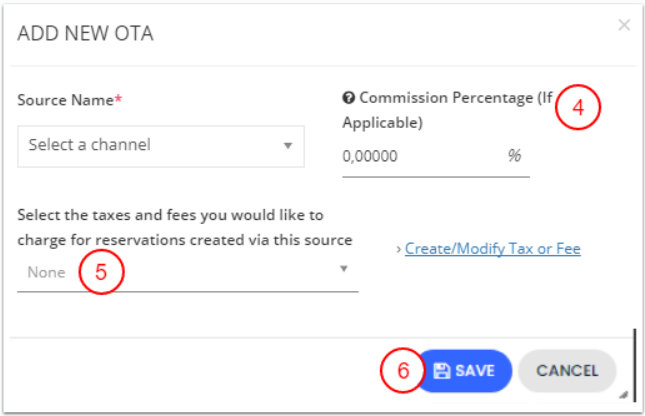Click the "None" taxes and fees selection

tap(45, 272)
